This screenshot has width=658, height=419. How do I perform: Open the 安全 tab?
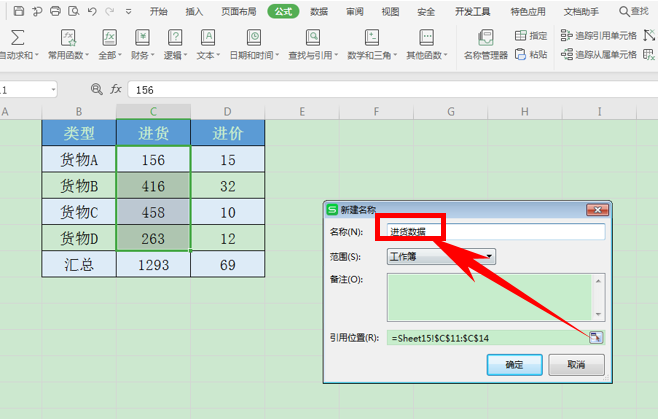(426, 11)
